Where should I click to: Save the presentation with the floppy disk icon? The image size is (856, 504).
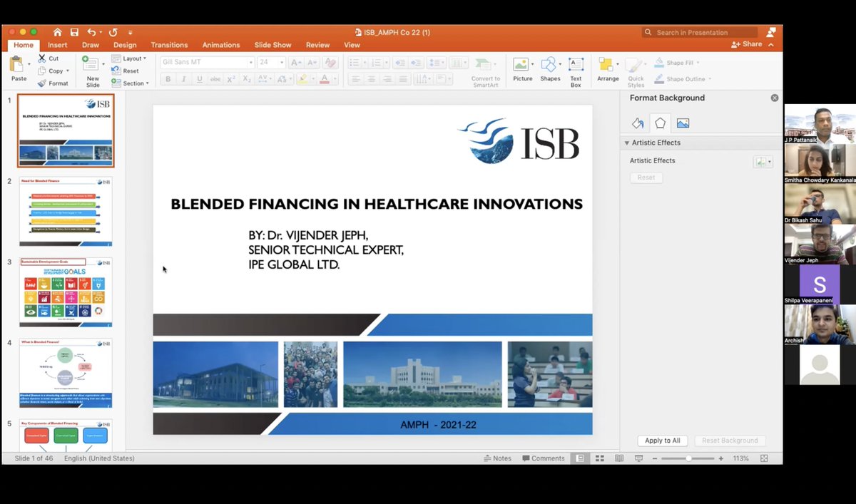point(74,32)
